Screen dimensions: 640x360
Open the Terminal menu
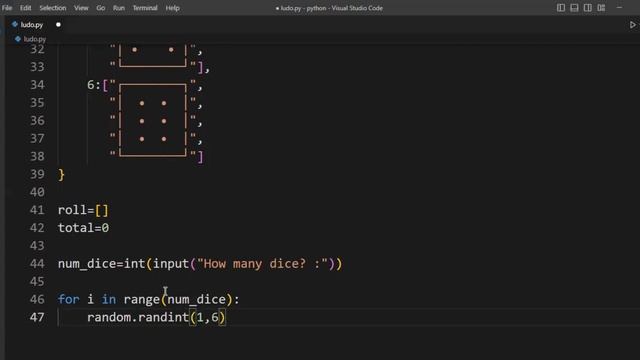pyautogui.click(x=145, y=8)
